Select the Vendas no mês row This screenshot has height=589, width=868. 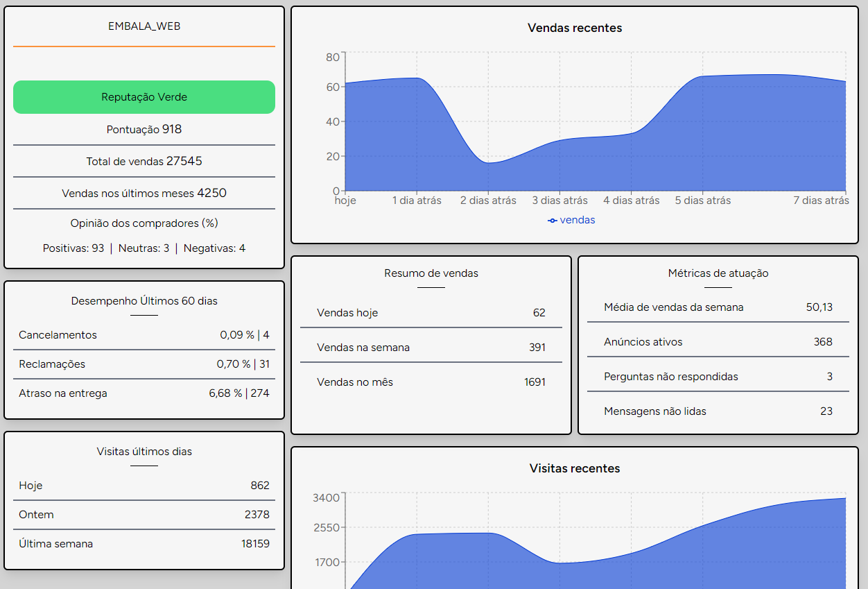coord(431,382)
